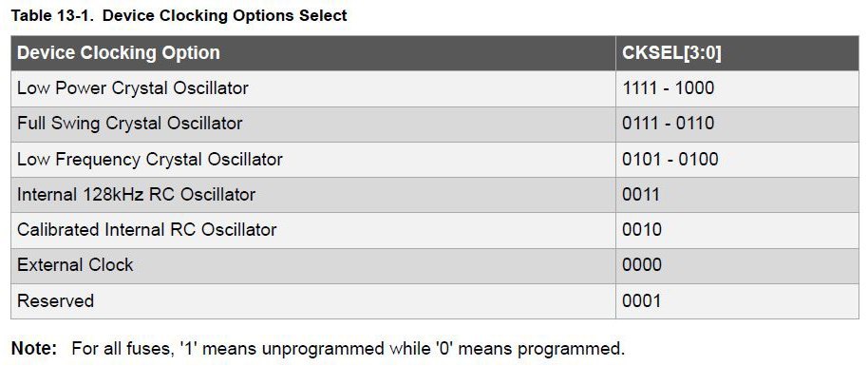Click the bold Note: label
Viewport: 868px width, 366px height.
34,349
